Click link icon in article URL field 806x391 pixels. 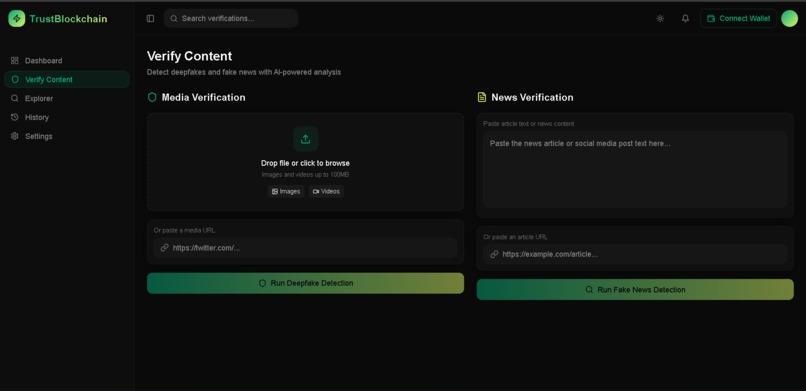click(494, 254)
